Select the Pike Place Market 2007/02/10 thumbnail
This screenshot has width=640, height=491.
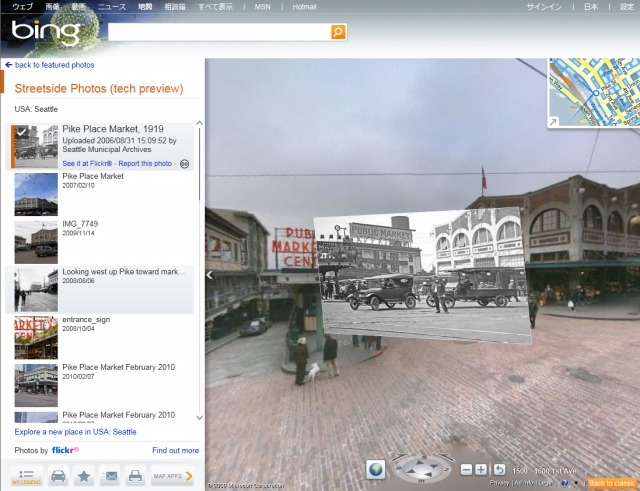[x=36, y=194]
